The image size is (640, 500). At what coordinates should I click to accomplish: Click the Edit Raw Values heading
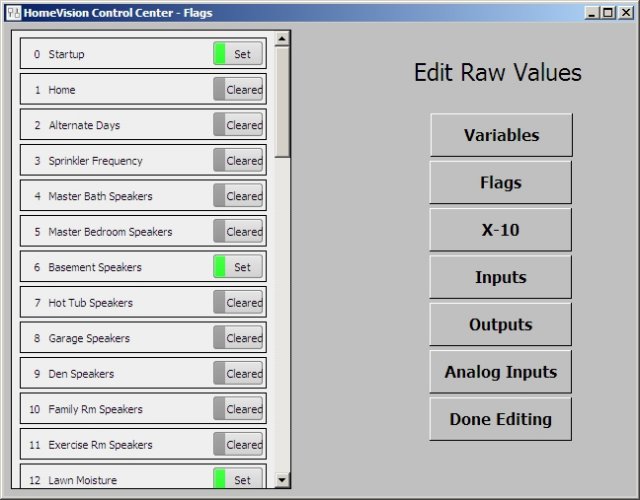pos(498,73)
